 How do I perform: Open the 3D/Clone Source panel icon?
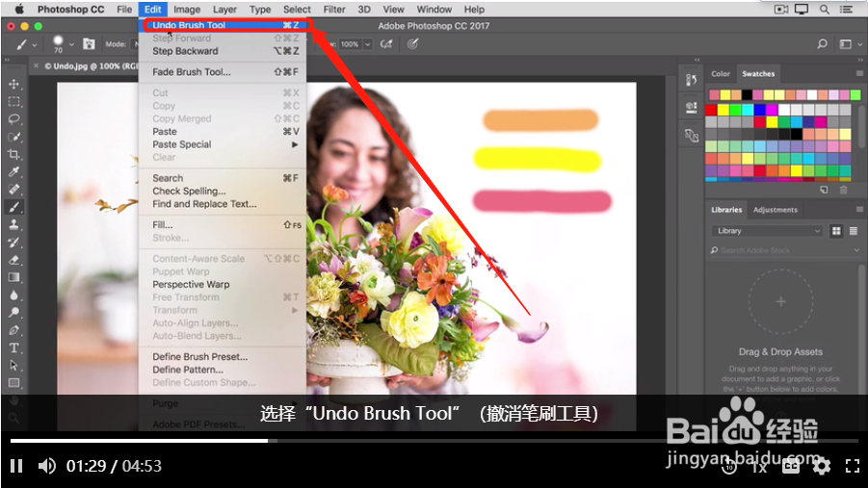tap(692, 135)
